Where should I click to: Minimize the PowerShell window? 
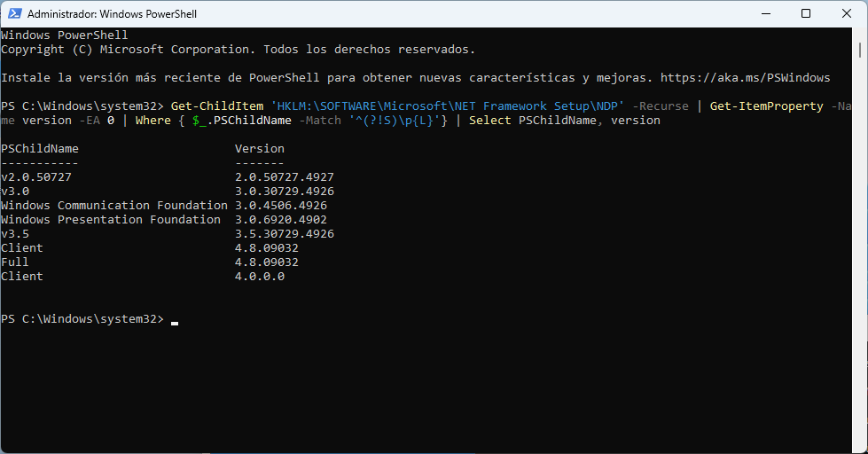(x=766, y=14)
